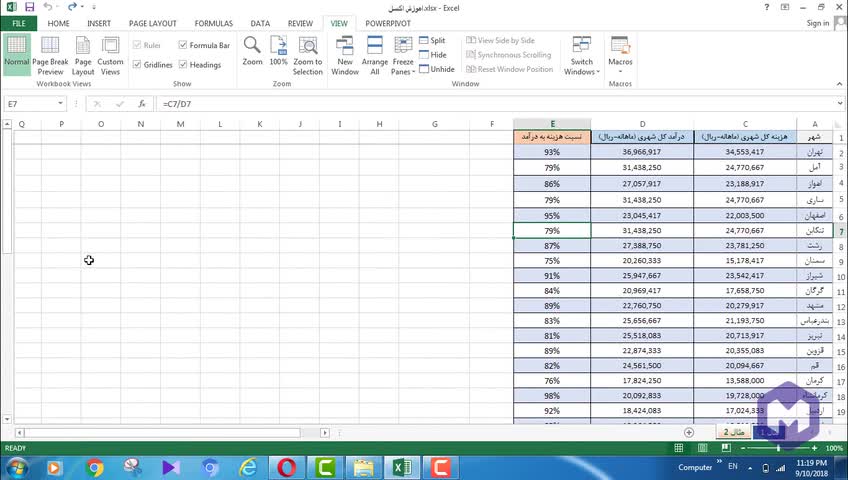
Task: Click Page Break Preview icon in status bar
Action: pyautogui.click(x=726, y=448)
